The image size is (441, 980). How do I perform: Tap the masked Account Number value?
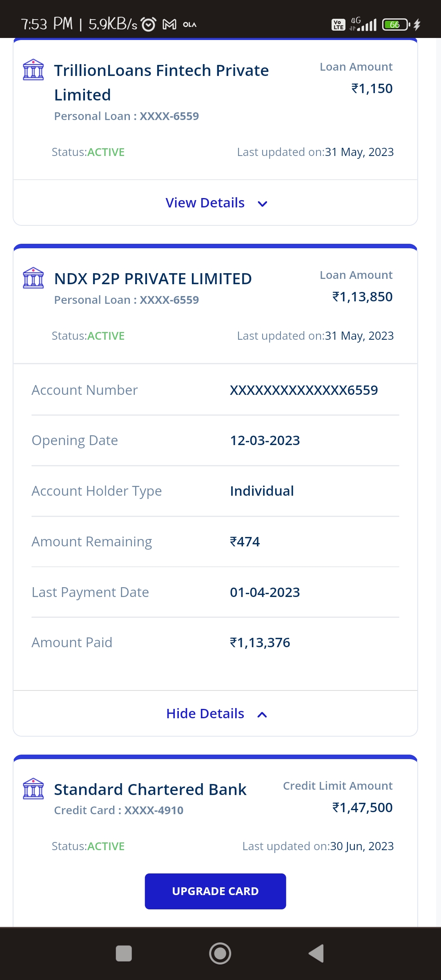[x=304, y=390]
